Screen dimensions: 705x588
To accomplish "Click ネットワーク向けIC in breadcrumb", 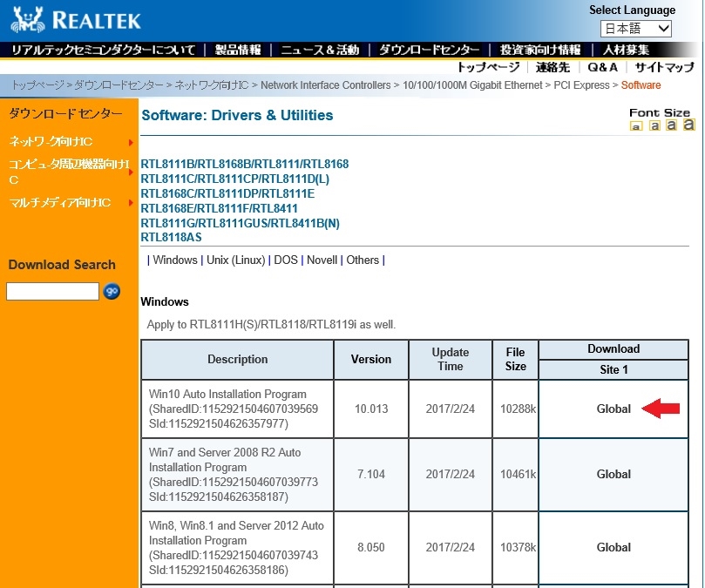I will pos(211,85).
